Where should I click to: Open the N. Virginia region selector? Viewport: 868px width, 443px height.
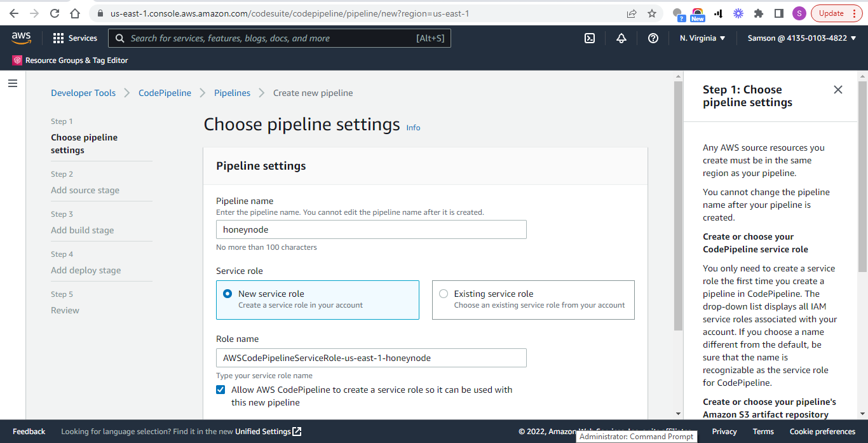click(x=702, y=38)
